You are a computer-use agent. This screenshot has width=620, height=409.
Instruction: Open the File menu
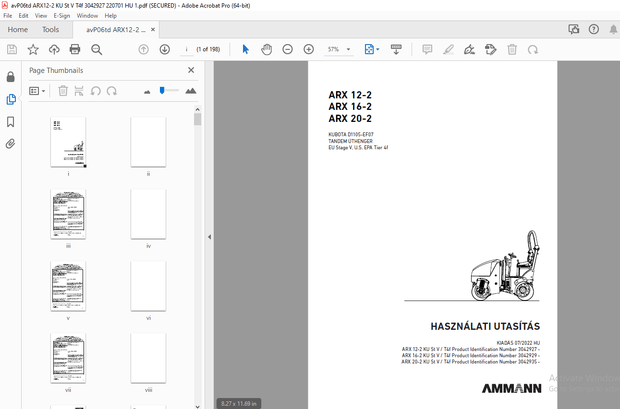8,16
